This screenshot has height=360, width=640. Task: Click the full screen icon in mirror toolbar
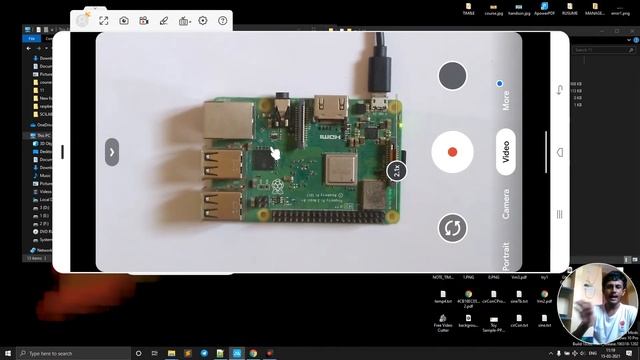[104, 20]
